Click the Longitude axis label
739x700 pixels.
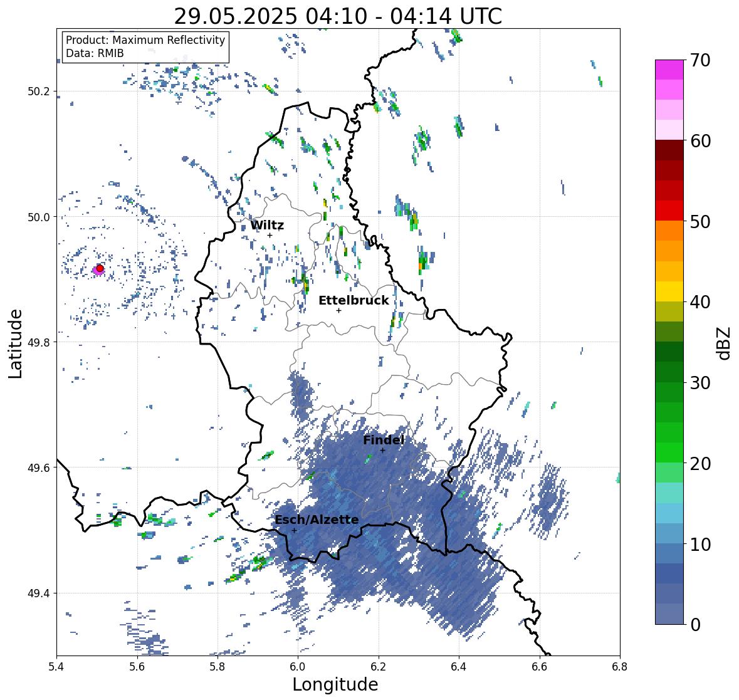coord(335,684)
